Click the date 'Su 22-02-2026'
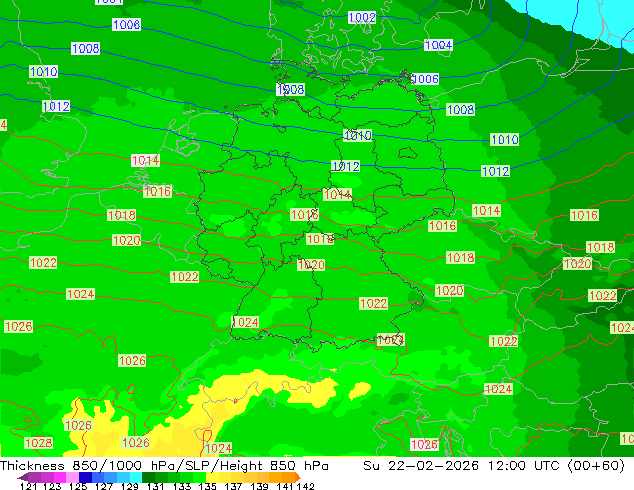Screen dimensions: 634x490 421,466
